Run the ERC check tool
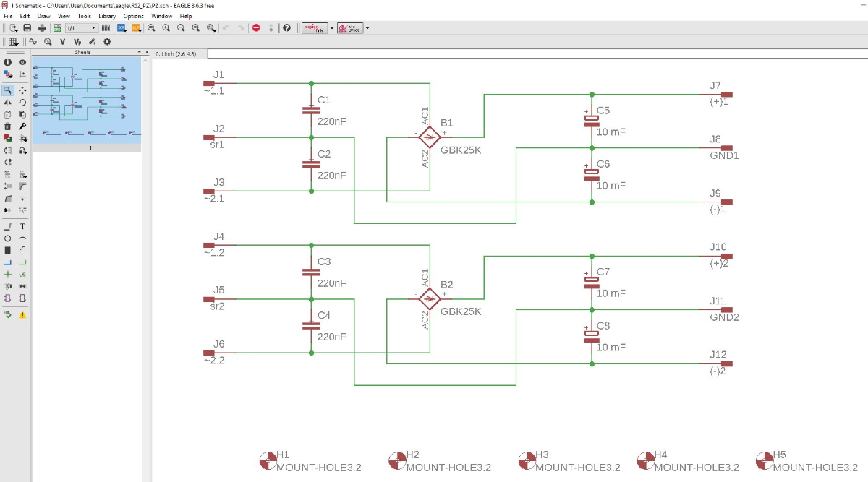The image size is (868, 482). click(8, 314)
